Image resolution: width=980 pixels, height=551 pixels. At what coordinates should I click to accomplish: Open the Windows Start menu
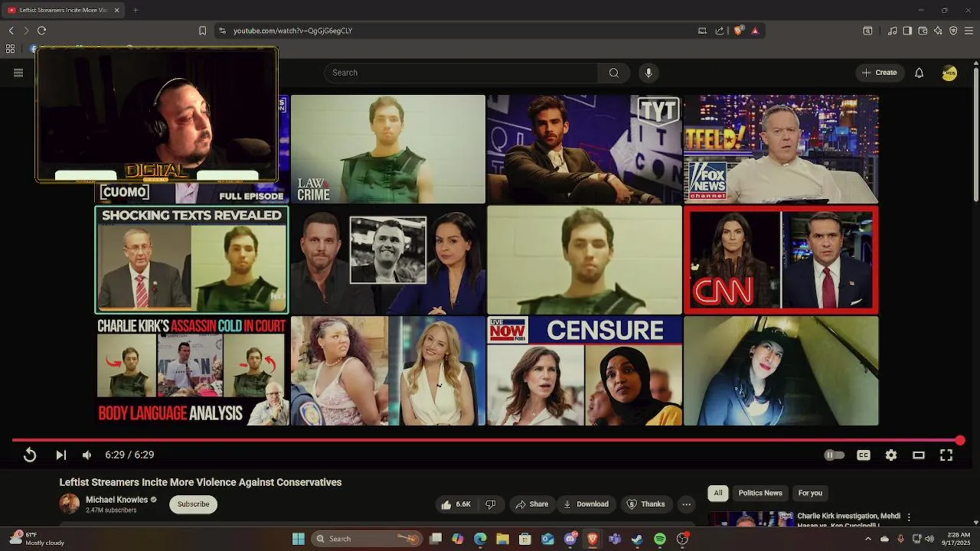(299, 539)
